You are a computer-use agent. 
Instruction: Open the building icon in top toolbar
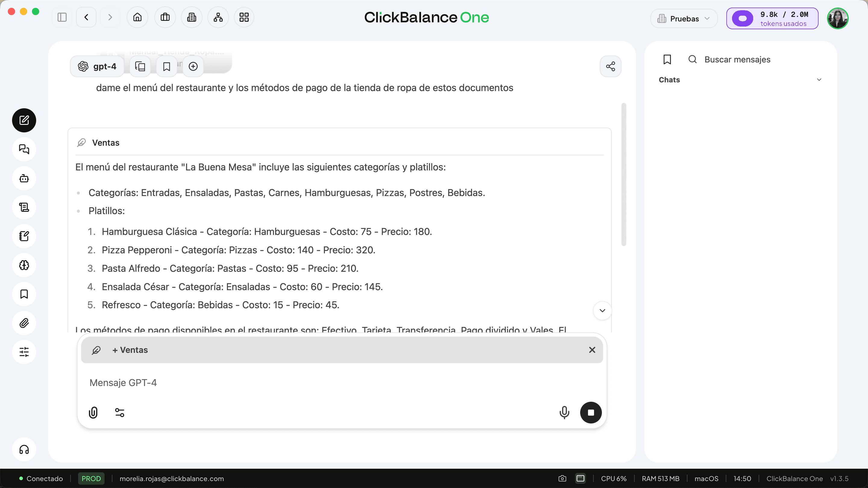point(192,17)
